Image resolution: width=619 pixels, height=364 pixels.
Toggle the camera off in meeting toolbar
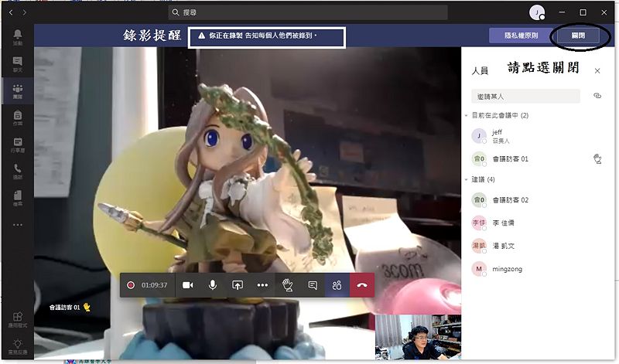point(187,284)
